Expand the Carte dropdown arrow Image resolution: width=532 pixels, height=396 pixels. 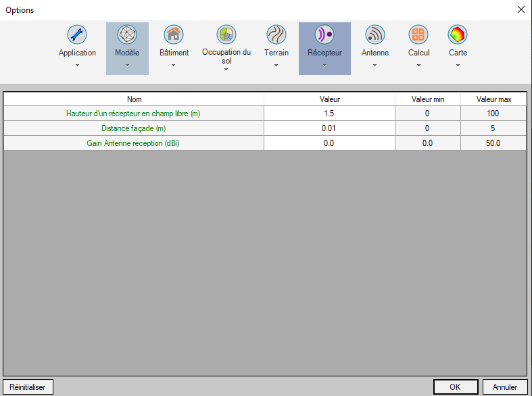[458, 65]
